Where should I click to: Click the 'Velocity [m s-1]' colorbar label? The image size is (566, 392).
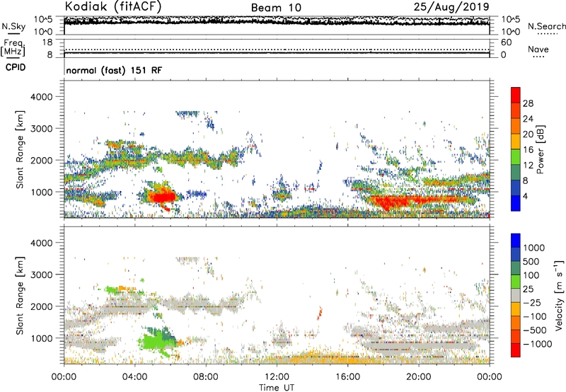click(559, 294)
